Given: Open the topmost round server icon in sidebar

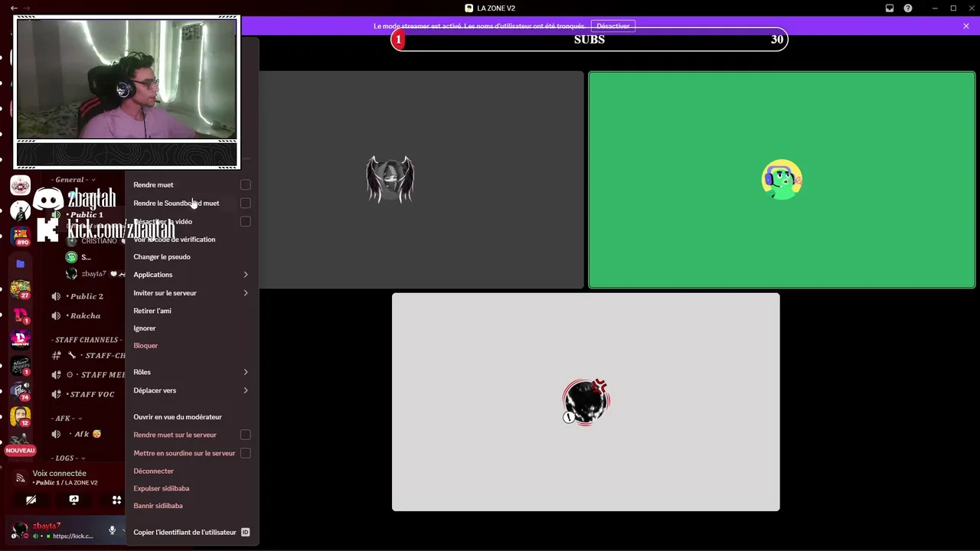Looking at the screenshot, I should (21, 185).
